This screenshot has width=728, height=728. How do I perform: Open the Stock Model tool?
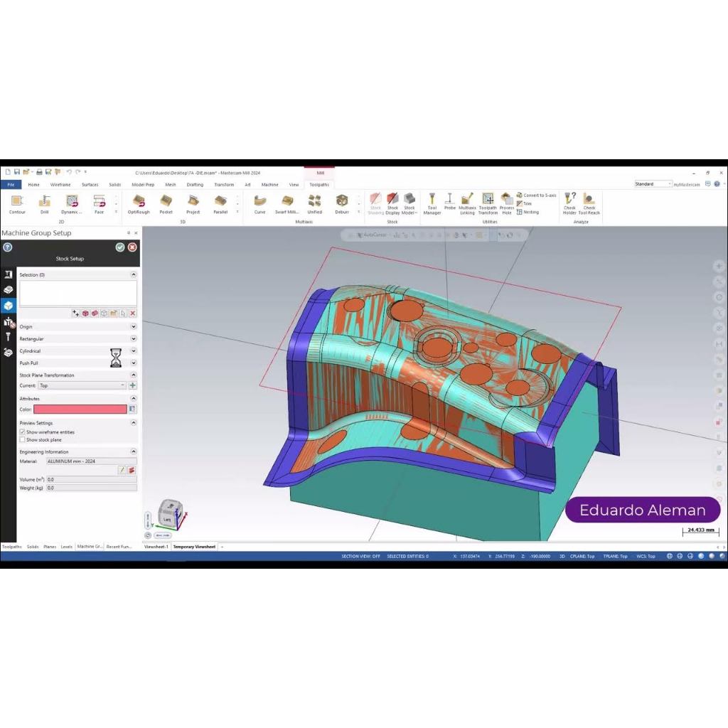coord(409,204)
